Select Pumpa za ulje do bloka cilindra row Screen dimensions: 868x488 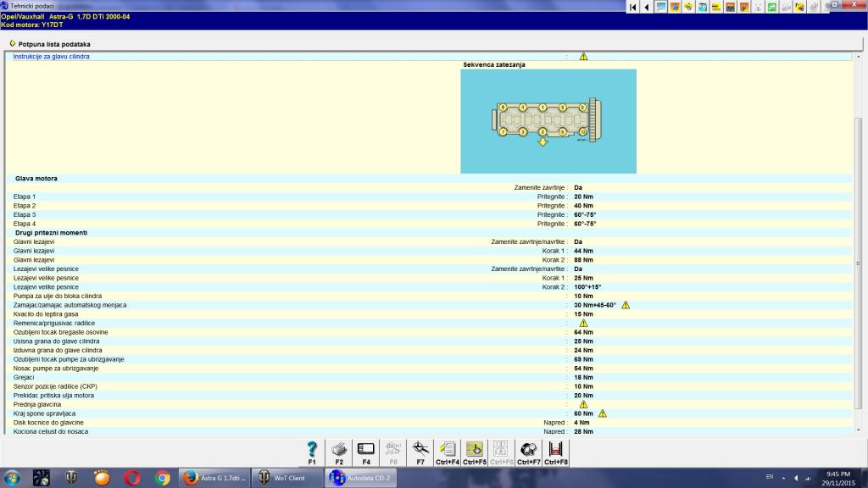pyautogui.click(x=428, y=296)
